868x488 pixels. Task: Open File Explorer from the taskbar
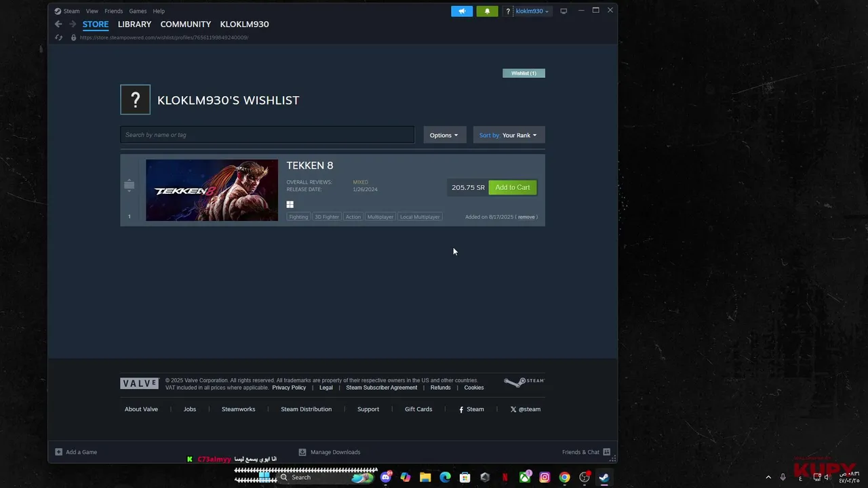click(425, 477)
